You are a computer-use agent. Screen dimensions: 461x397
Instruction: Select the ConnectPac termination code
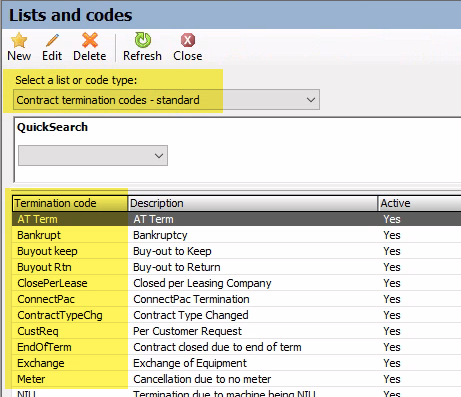pos(46,299)
